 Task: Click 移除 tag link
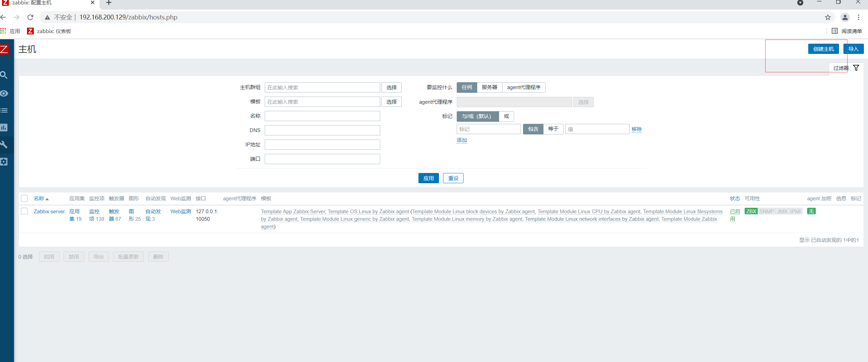[x=637, y=129]
